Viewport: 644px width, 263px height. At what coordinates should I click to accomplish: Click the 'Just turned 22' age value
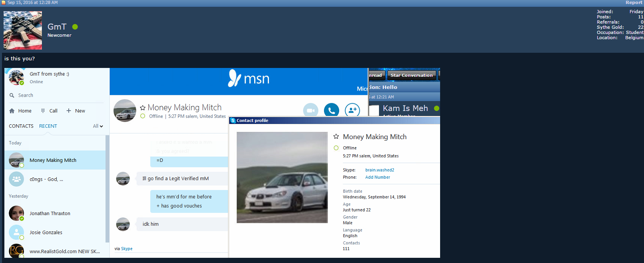pyautogui.click(x=357, y=210)
